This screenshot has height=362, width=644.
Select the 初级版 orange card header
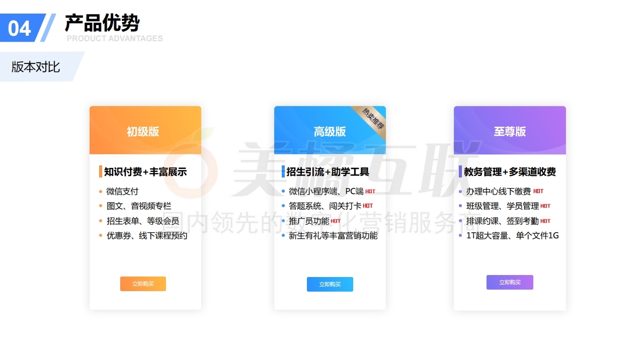[145, 130]
